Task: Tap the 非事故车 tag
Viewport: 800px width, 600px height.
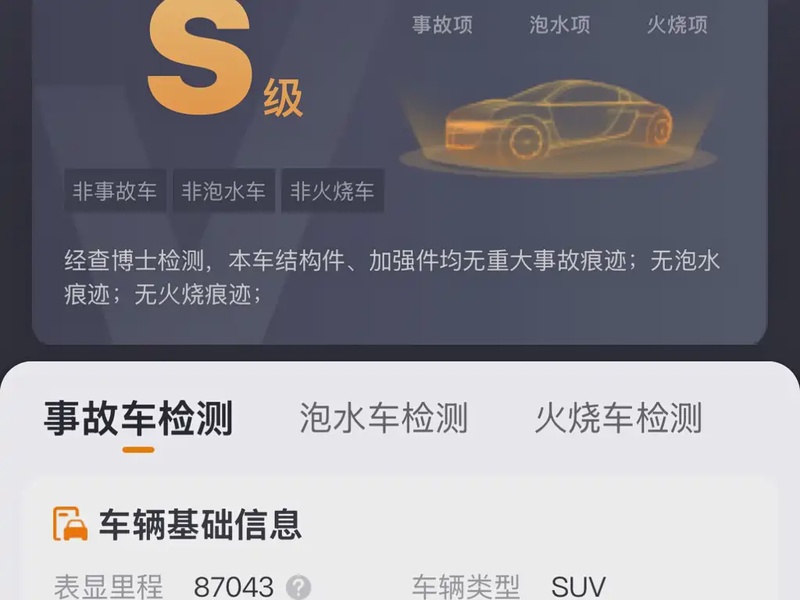Action: 115,191
